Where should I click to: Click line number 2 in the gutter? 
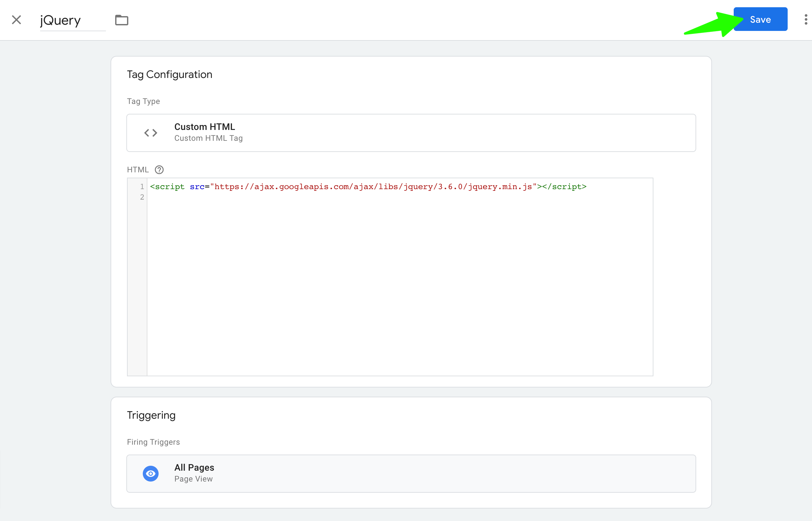pos(142,197)
